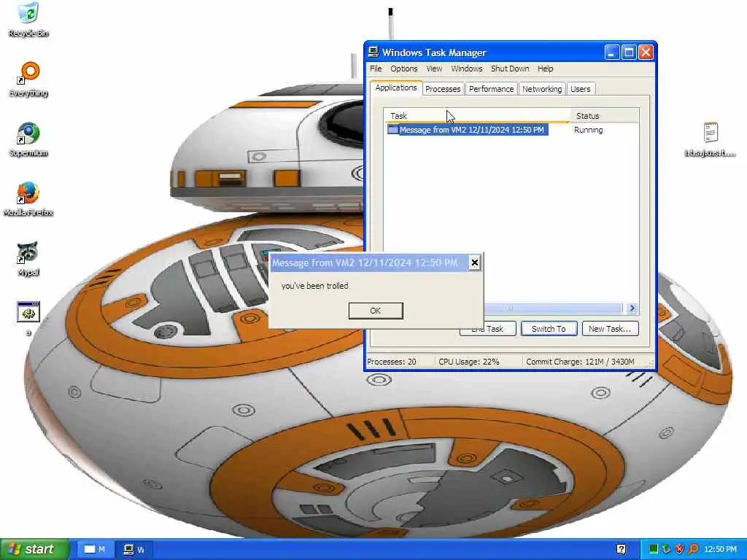
Task: Open the Recycle Bin desktop icon
Action: (x=28, y=20)
